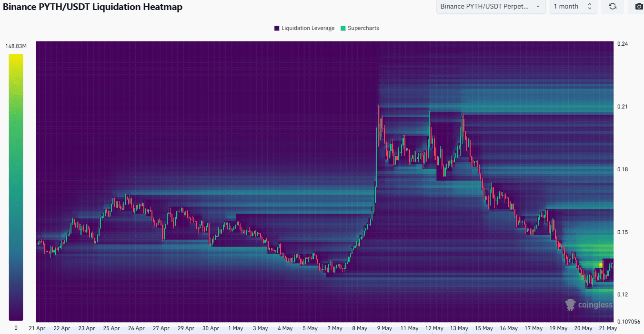Image resolution: width=644 pixels, height=334 pixels.
Task: Click the 0.12 price axis label
Action: coord(622,295)
